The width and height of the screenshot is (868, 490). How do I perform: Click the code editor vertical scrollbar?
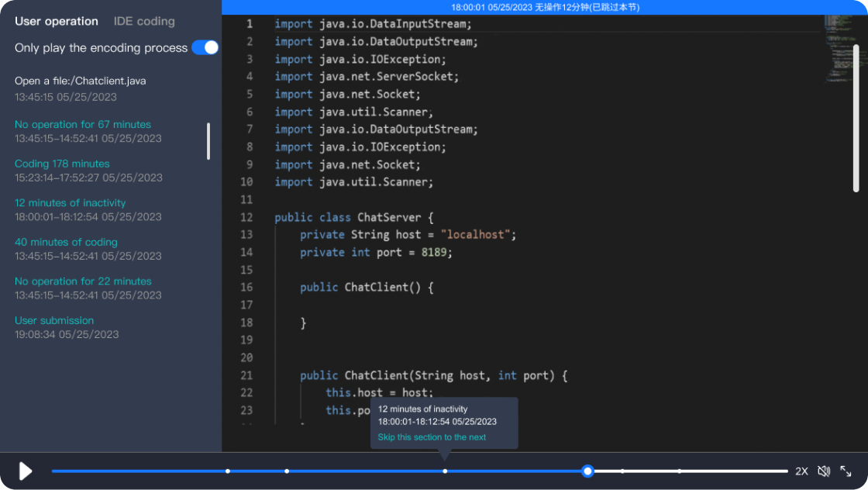[856, 116]
